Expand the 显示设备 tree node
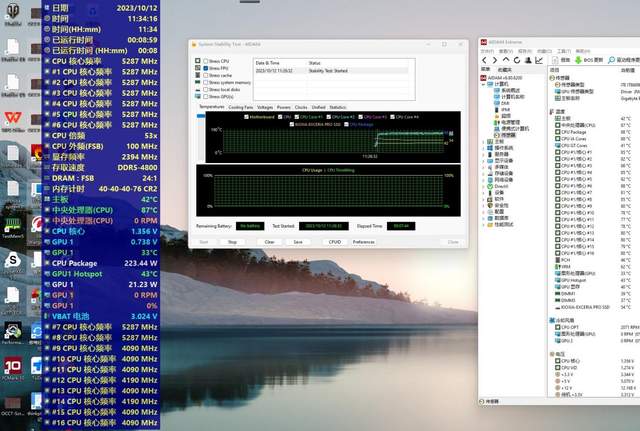Viewport: 640px width, 431px height. (x=484, y=161)
